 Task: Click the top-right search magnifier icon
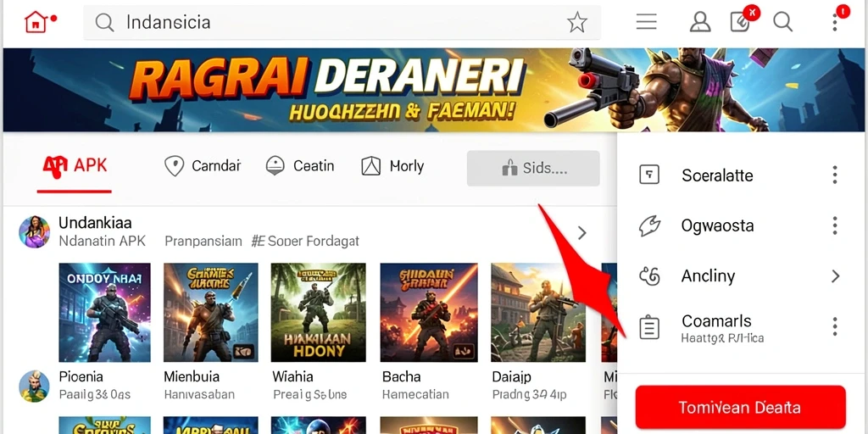[782, 22]
